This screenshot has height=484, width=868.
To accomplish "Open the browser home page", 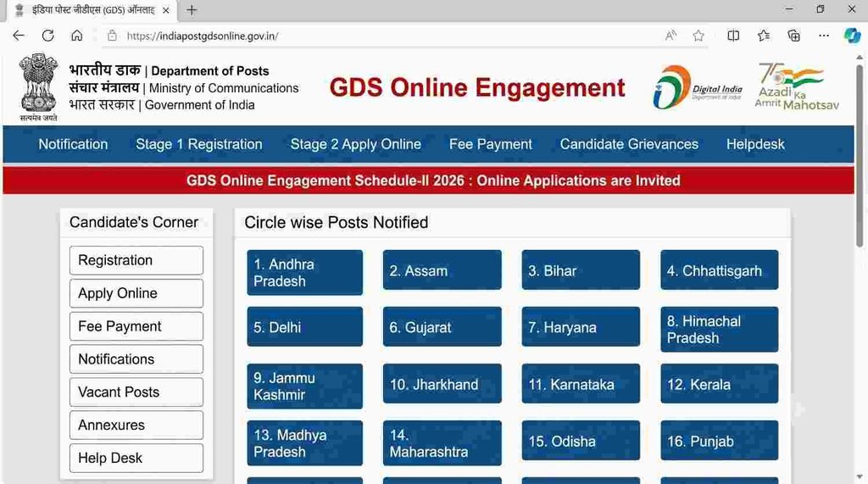I will pyautogui.click(x=77, y=36).
